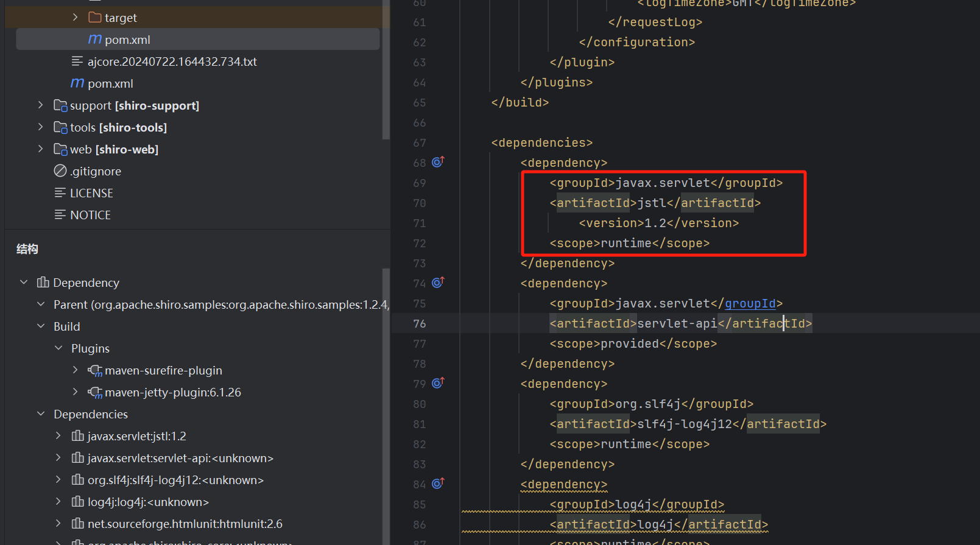Click the gutter dependency icon on line 79

438,383
